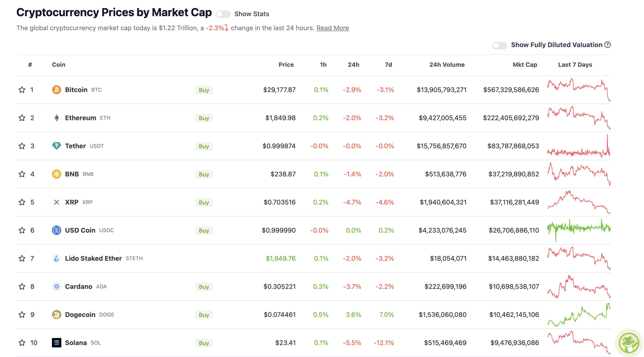The image size is (644, 357).
Task: Sort by 7d change column header
Action: point(388,65)
